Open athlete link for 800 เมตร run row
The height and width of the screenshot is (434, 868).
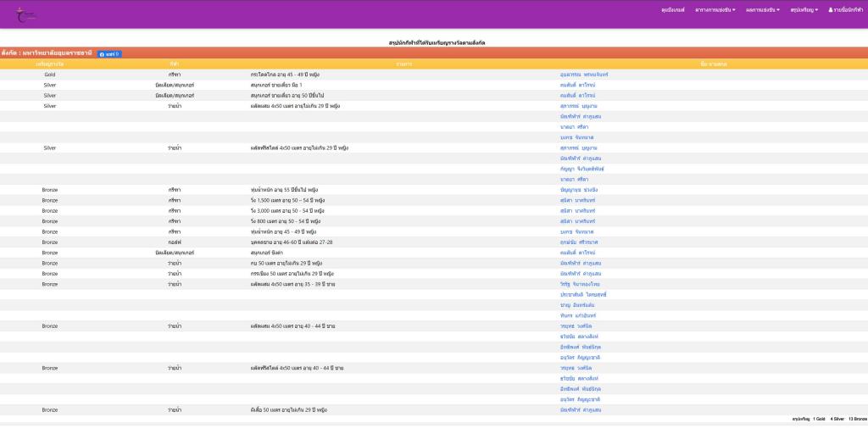577,221
